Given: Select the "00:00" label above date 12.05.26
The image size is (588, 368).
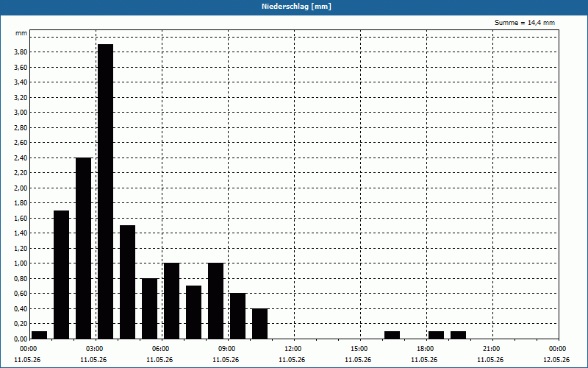Looking at the screenshot, I should pos(559,349).
